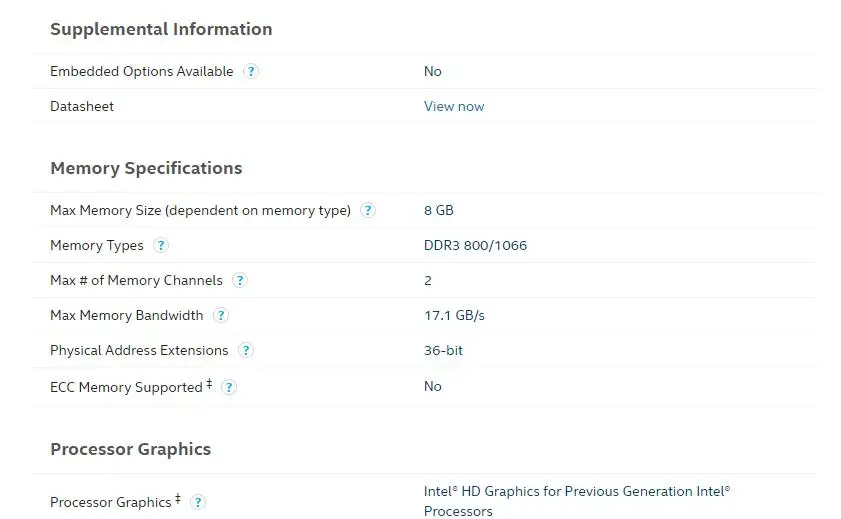Image resolution: width=841 pixels, height=519 pixels.
Task: Open the Datasheet 'View now' link
Action: click(x=454, y=107)
